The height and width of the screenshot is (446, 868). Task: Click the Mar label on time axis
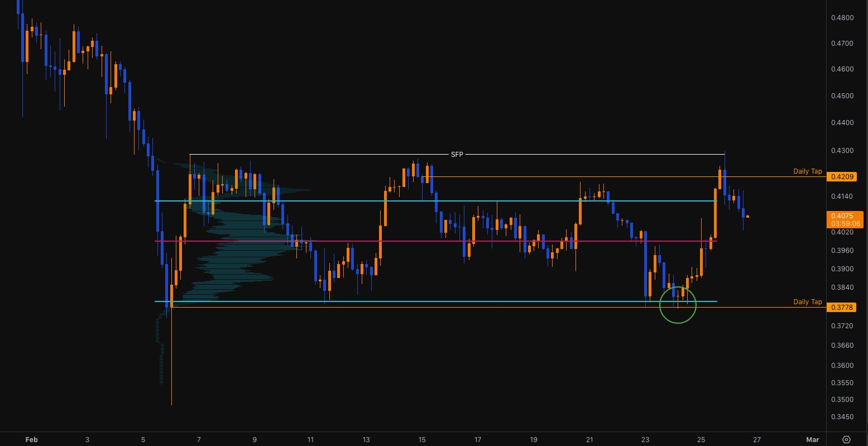coord(812,439)
